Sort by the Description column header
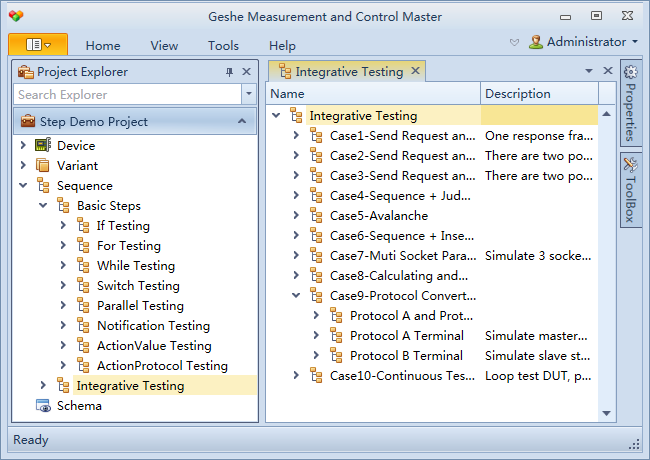Viewport: 650px width, 460px height. pos(539,94)
